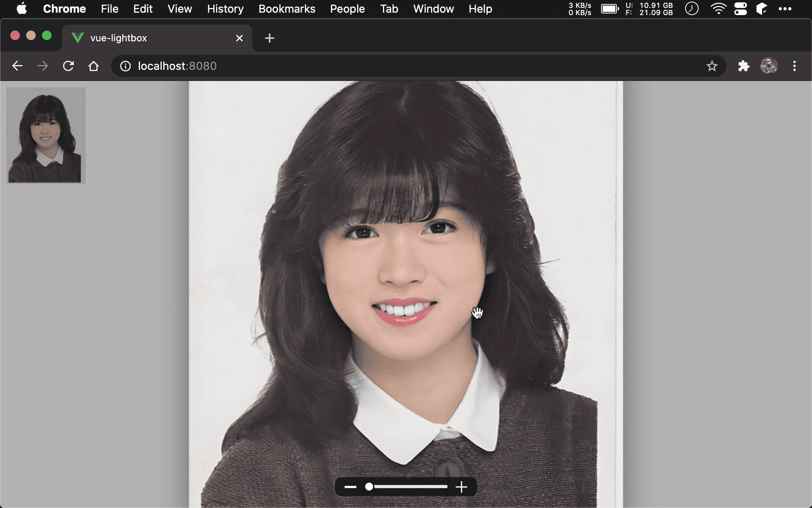Open the Chrome extensions puzzle menu
The width and height of the screenshot is (812, 508).
744,66
